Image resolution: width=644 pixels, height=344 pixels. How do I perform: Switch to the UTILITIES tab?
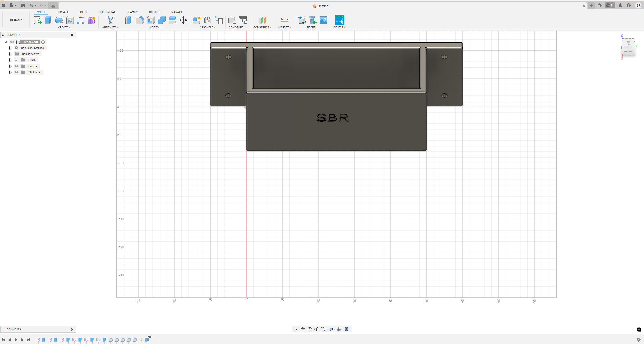(154, 12)
